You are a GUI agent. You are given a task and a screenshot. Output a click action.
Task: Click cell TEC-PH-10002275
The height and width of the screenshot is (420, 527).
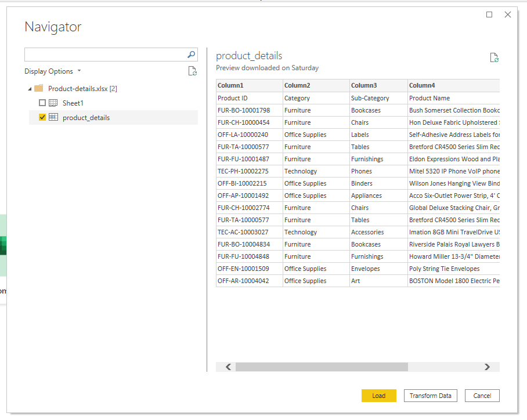250,171
